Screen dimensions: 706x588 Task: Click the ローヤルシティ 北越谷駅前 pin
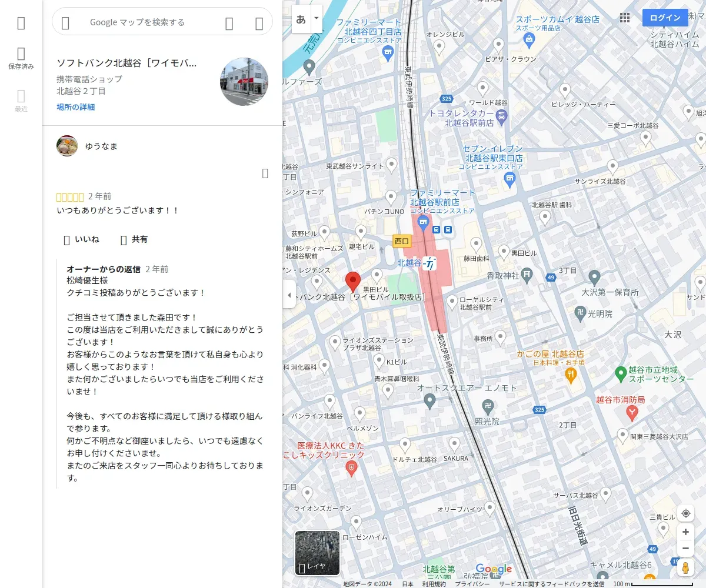(452, 302)
